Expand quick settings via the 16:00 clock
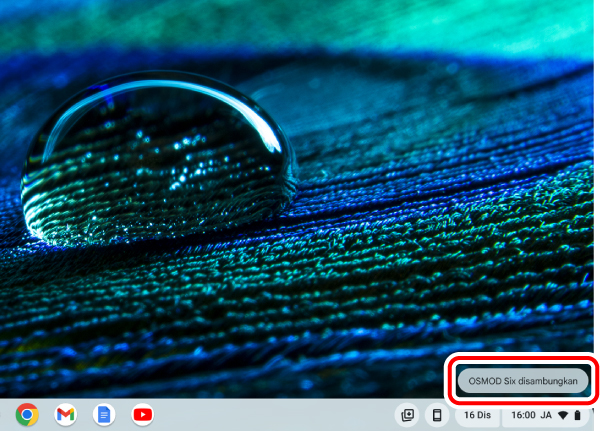 coord(523,414)
